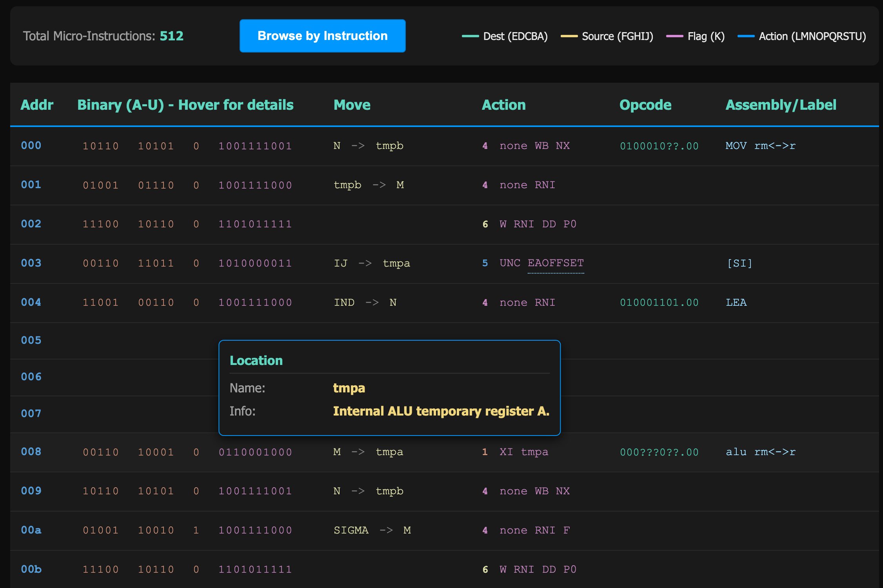Click the EAOFFSET link in row 003
Screen dimensions: 883x588
pos(555,263)
